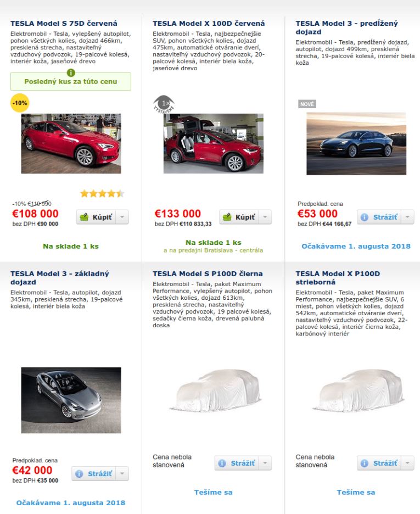
Task: Open TESLA Model S P100D čierna title link
Action: tap(208, 273)
